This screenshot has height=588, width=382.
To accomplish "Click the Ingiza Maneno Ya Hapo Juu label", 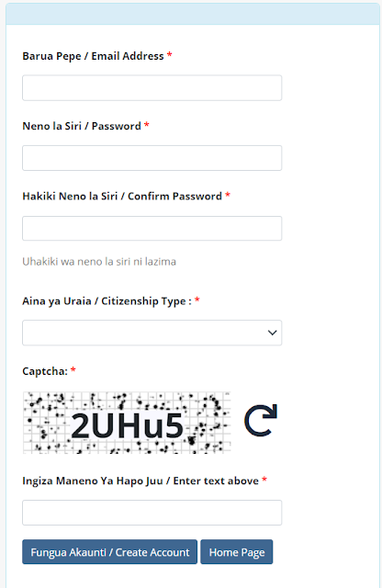I will [93, 481].
